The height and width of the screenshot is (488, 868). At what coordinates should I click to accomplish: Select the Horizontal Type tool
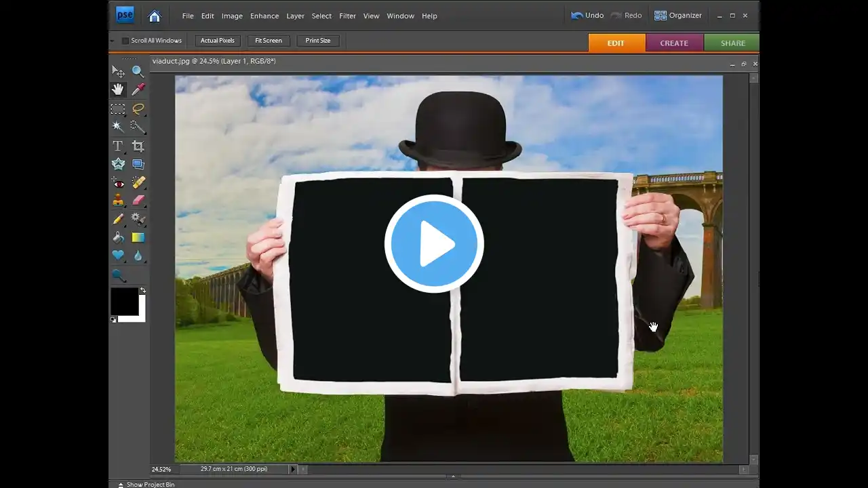118,146
